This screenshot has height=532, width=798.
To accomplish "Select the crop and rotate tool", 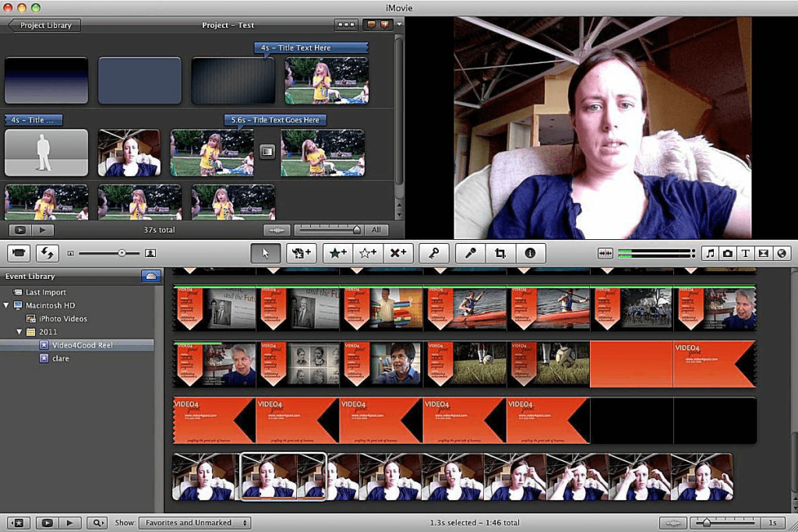I will click(x=500, y=253).
